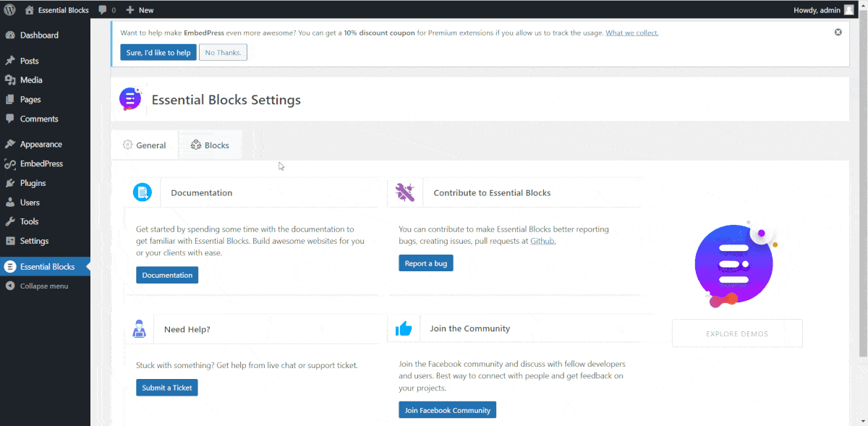Open Tools in the sidebar
The height and width of the screenshot is (426, 868).
pyautogui.click(x=45, y=221)
